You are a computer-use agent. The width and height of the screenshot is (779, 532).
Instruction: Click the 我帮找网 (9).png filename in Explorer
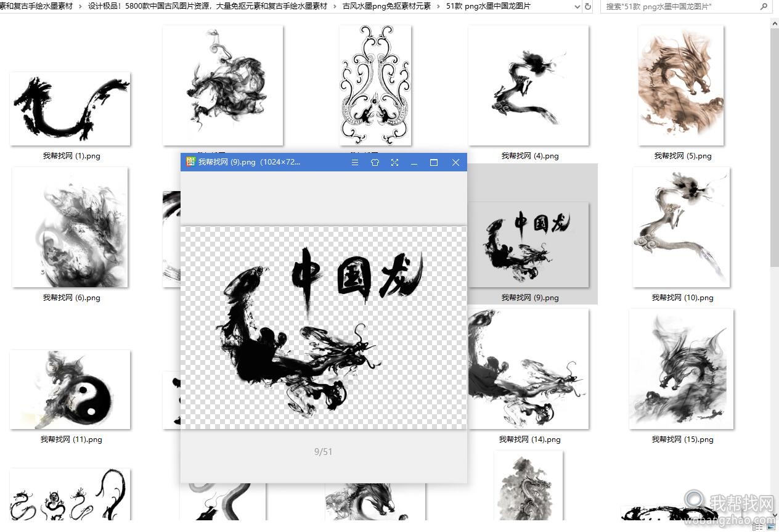(x=530, y=298)
